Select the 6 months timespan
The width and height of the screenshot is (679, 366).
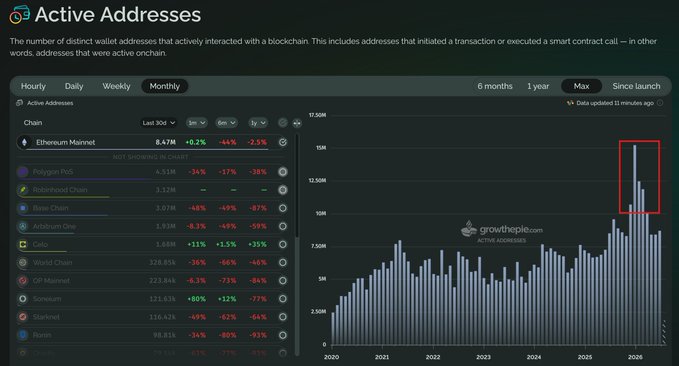tap(495, 86)
